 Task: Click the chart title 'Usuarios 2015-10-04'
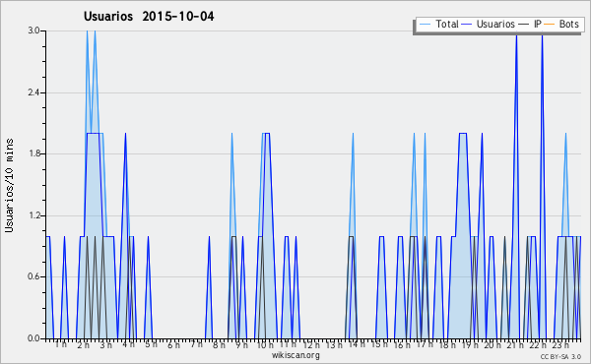tap(149, 17)
